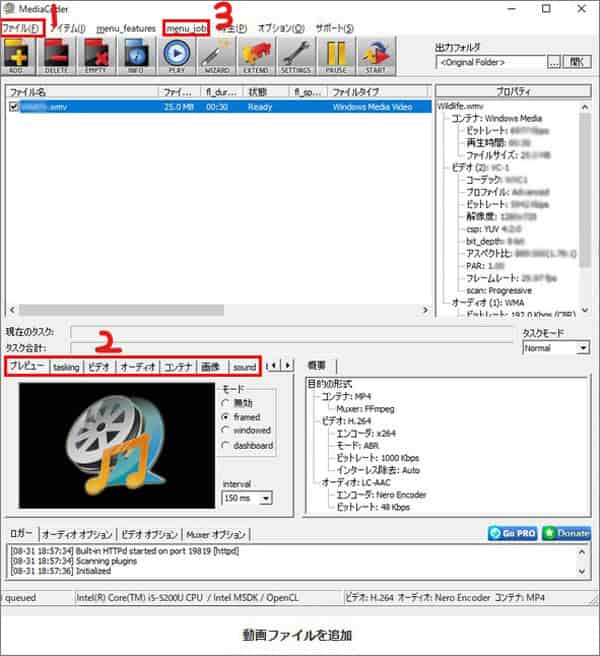Switch to the オーディオ settings tab
The height and width of the screenshot is (656, 600).
tap(138, 367)
